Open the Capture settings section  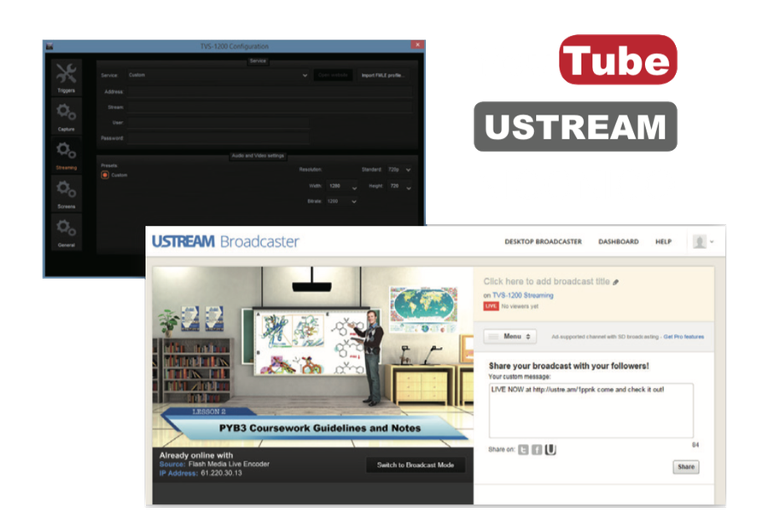coord(66,116)
